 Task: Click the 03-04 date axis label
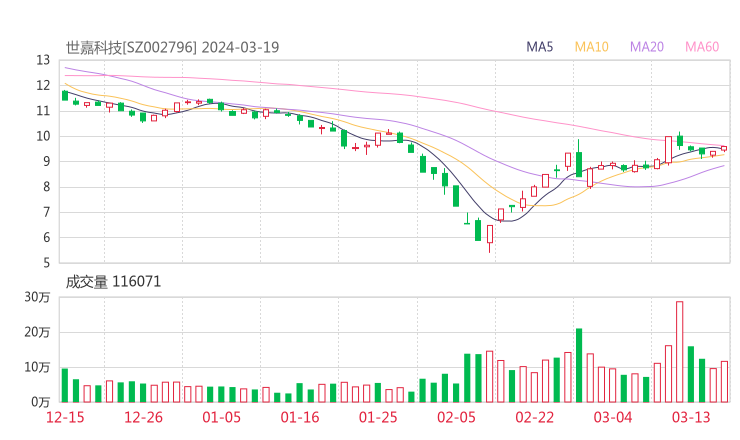pyautogui.click(x=613, y=417)
